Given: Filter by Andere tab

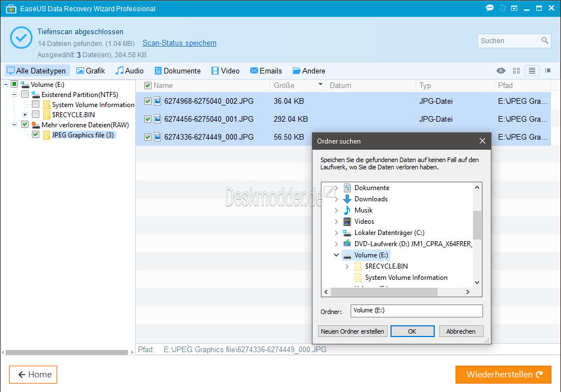Looking at the screenshot, I should click(x=309, y=71).
